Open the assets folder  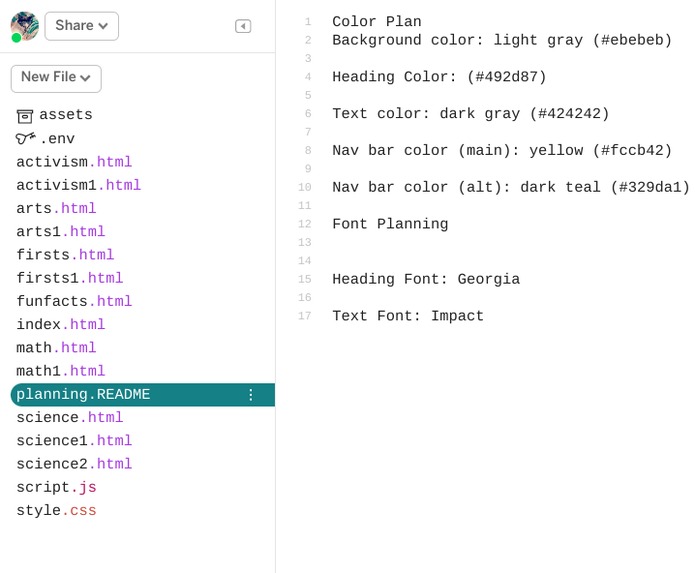point(66,115)
